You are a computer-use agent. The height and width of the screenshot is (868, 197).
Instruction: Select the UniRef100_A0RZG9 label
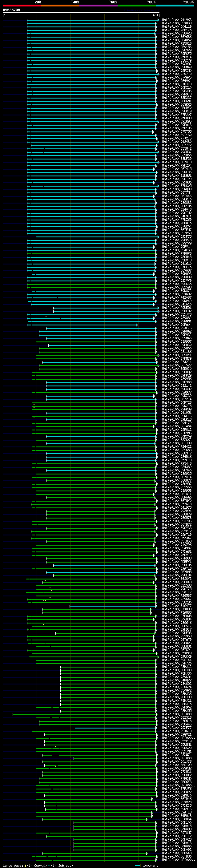coord(177,396)
